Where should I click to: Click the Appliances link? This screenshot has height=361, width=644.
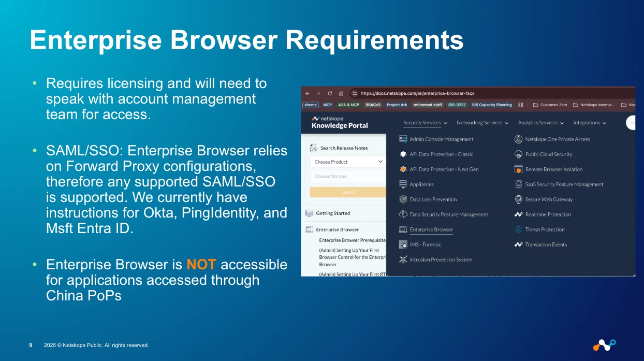pyautogui.click(x=422, y=184)
